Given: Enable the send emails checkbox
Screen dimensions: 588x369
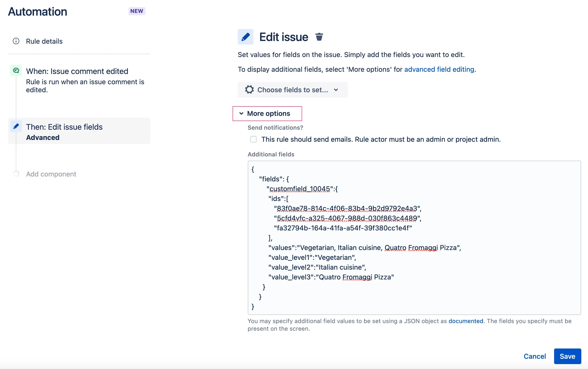Looking at the screenshot, I should (x=253, y=139).
